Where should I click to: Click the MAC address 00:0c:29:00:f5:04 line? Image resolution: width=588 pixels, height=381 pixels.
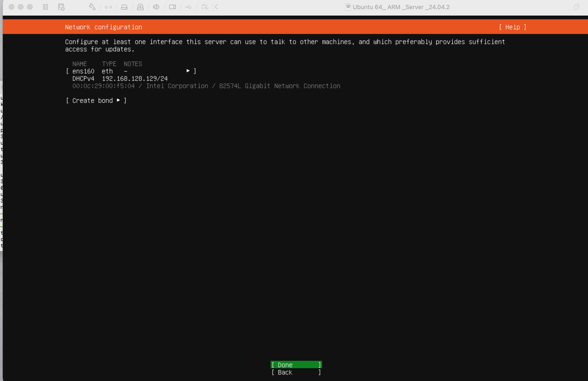(206, 86)
